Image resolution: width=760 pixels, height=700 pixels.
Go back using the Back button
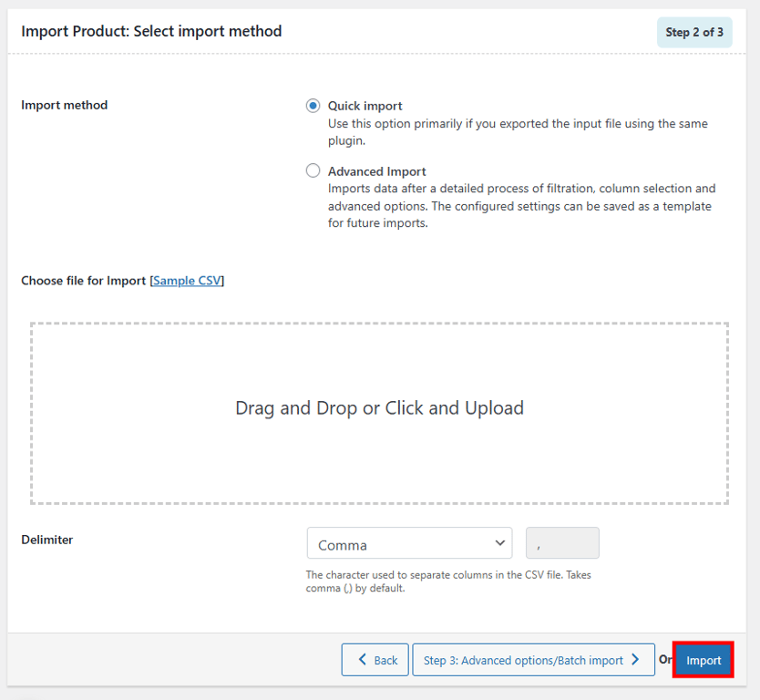(375, 659)
